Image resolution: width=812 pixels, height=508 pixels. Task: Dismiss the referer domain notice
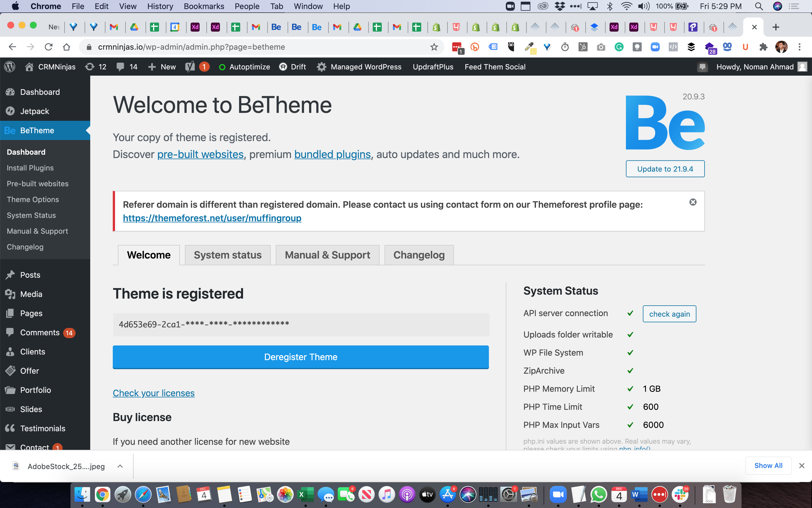[x=693, y=202]
